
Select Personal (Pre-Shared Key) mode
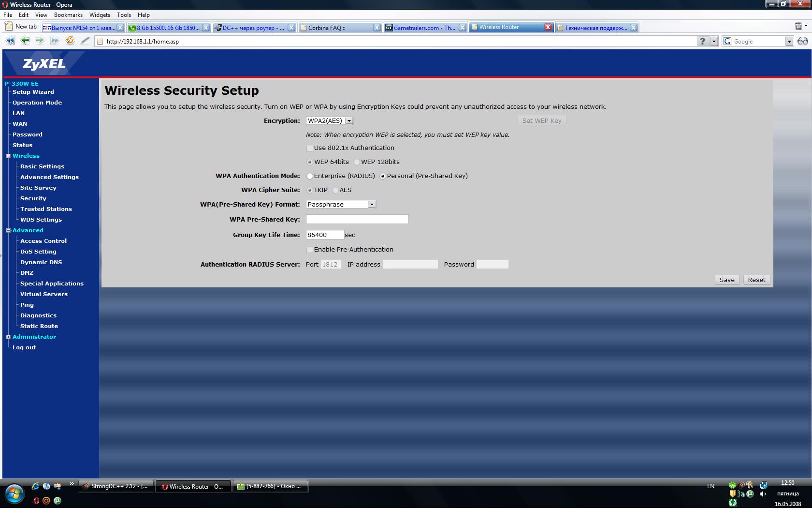pos(383,176)
